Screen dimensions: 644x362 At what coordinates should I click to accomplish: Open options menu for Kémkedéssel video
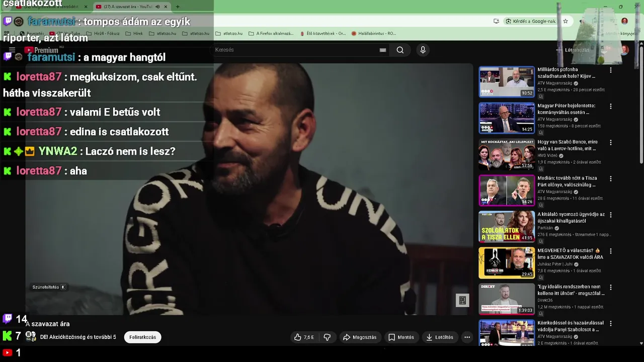point(611,324)
